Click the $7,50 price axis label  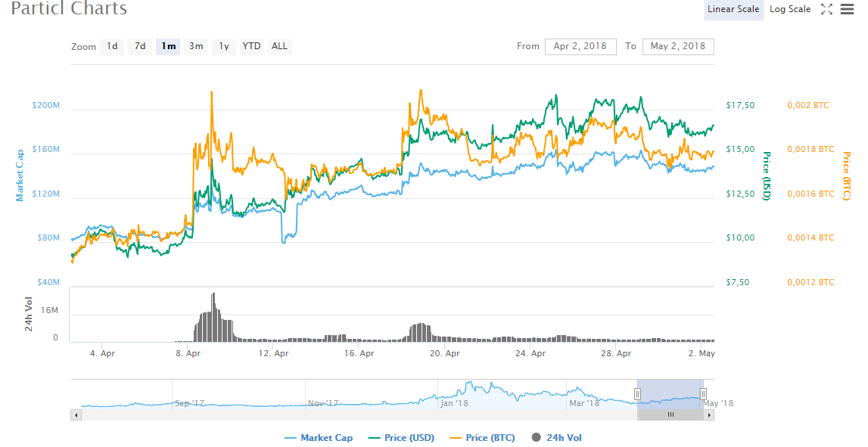(x=738, y=282)
